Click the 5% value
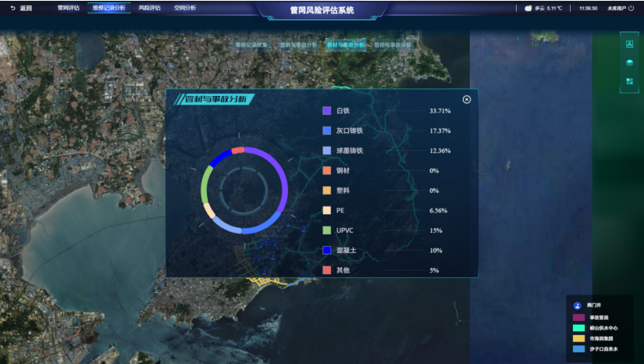Viewport: 644px width, 364px height. click(434, 270)
